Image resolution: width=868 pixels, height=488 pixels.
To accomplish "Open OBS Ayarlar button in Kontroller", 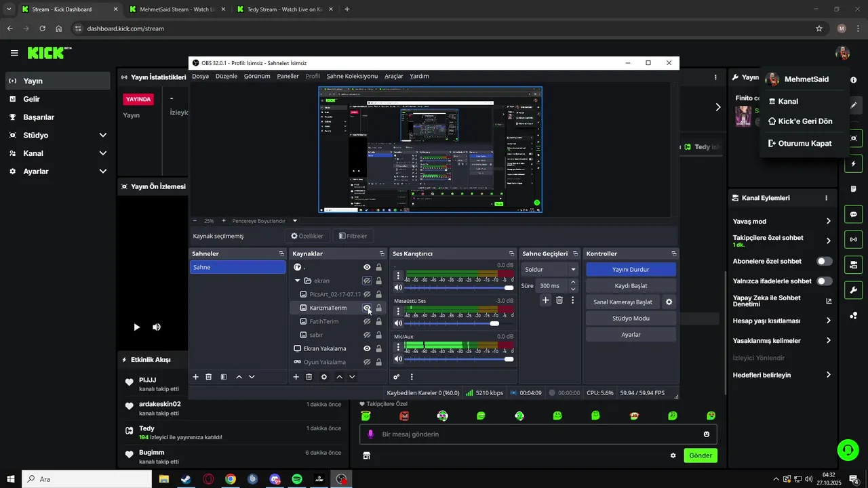I will [x=631, y=334].
